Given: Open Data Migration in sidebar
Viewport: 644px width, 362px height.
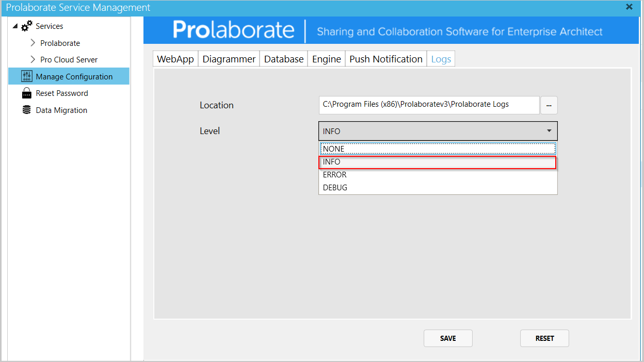Looking at the screenshot, I should coord(61,110).
